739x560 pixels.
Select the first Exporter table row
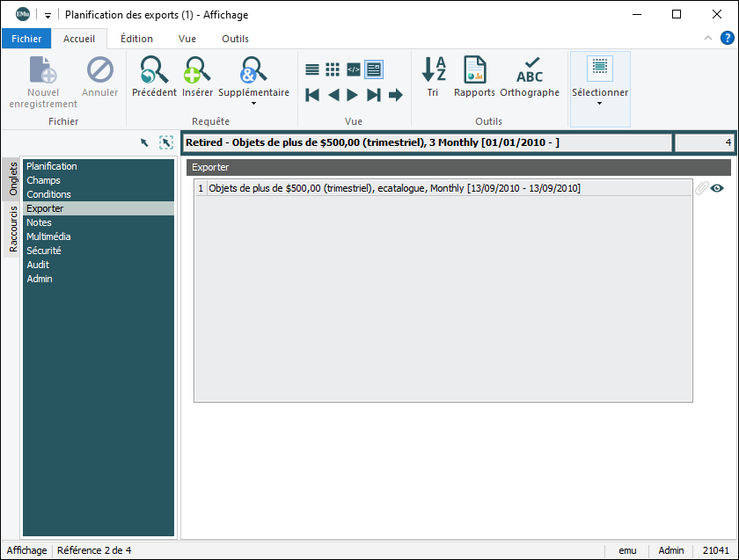[x=394, y=188]
